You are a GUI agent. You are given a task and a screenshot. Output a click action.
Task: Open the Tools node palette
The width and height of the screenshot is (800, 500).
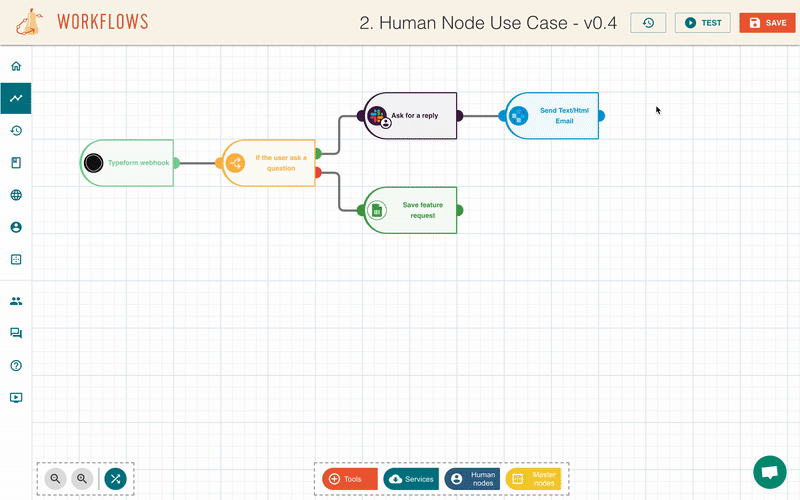[x=350, y=479]
